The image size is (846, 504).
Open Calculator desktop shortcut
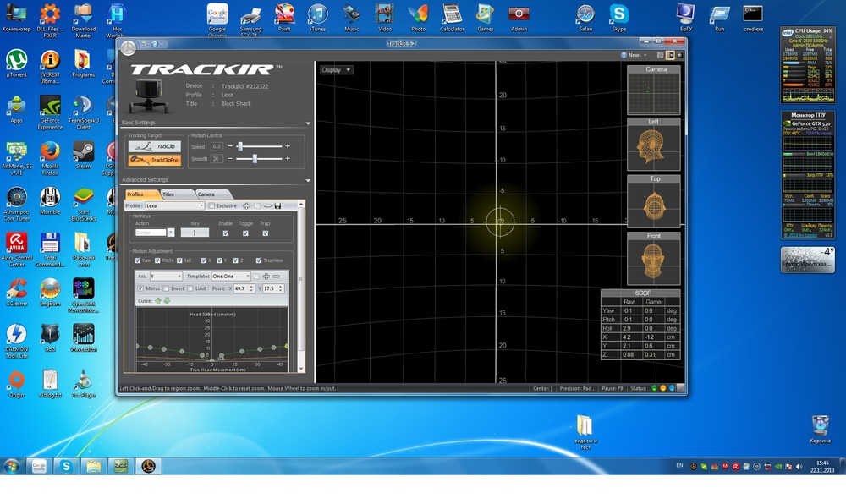pos(452,17)
